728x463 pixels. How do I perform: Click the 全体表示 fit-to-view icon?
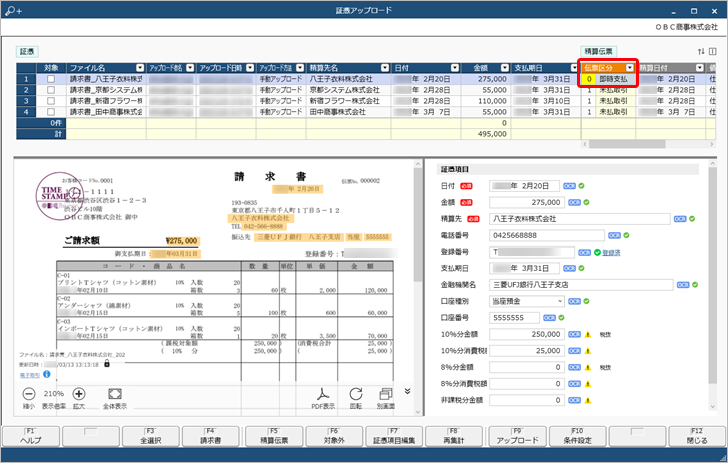[115, 394]
